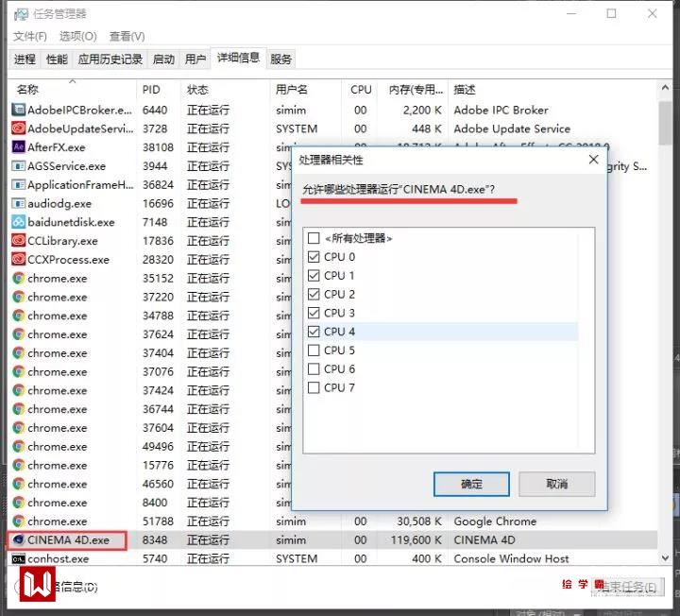The height and width of the screenshot is (616, 680).
Task: Click the ApplicationFrameHost process icon
Action: [18, 185]
